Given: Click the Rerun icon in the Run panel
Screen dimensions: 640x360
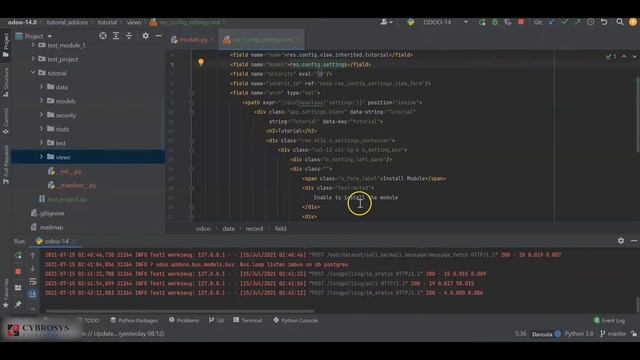Looking at the screenshot, I should click(x=18, y=256).
